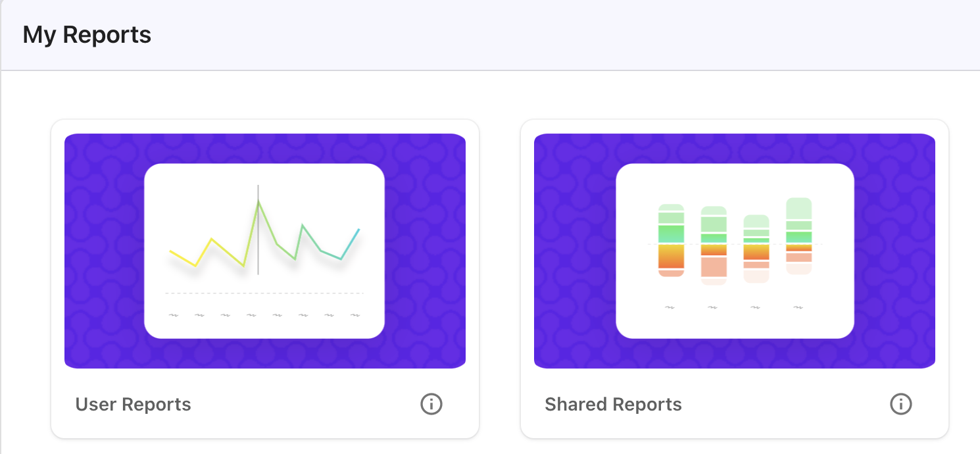The image size is (980, 454).
Task: Click the Shared Reports card title
Action: point(613,404)
